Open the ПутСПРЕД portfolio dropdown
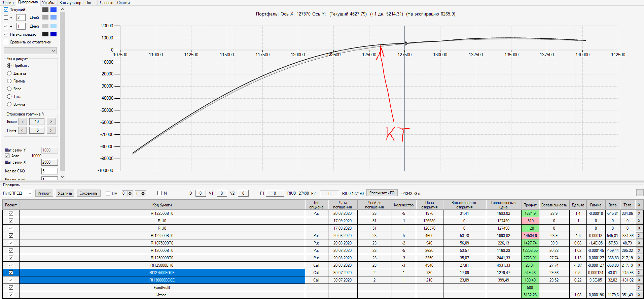 (x=17, y=193)
